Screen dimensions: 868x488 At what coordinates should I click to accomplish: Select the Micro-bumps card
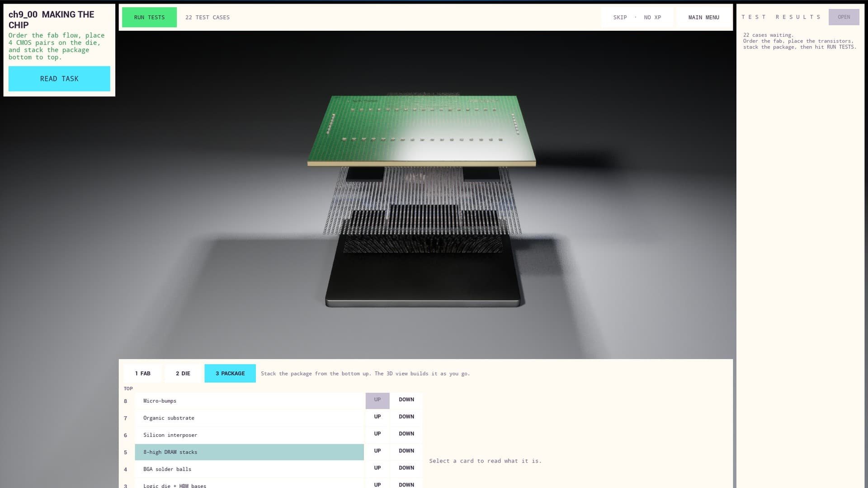[249, 401]
